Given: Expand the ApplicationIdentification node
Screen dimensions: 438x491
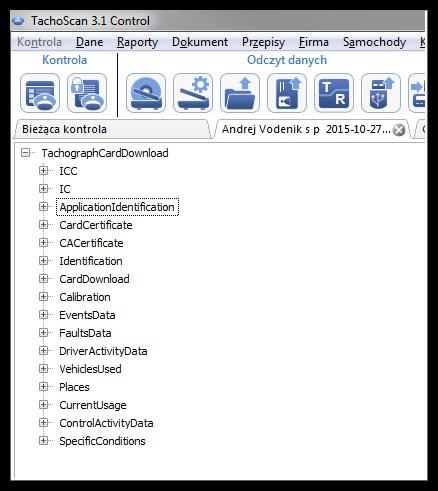Looking at the screenshot, I should click(x=43, y=207).
